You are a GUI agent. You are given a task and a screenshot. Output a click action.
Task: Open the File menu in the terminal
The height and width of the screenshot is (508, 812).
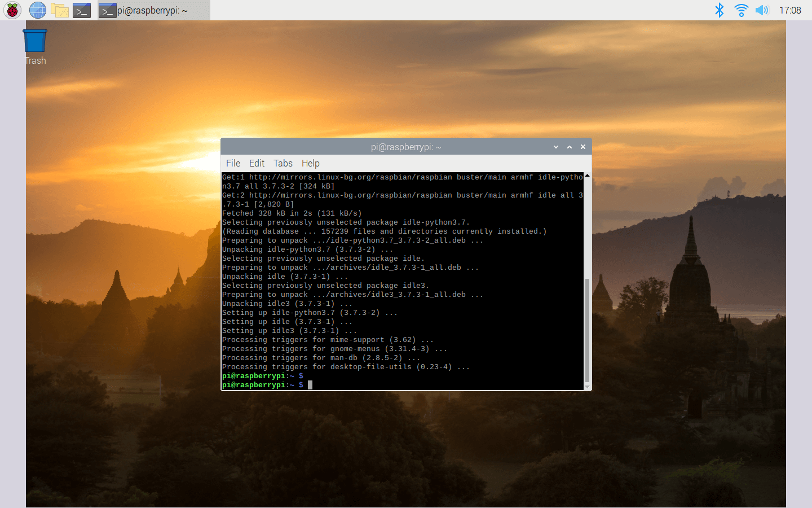click(233, 163)
